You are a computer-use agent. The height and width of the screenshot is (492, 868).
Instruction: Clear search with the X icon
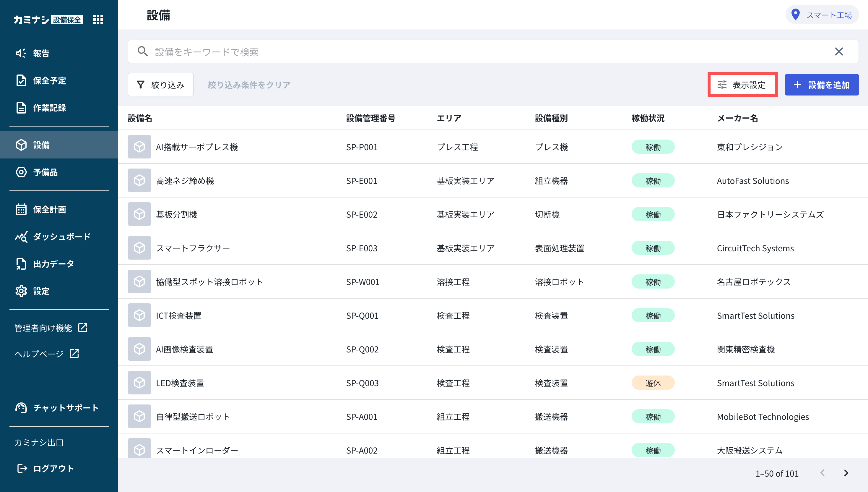(x=839, y=52)
